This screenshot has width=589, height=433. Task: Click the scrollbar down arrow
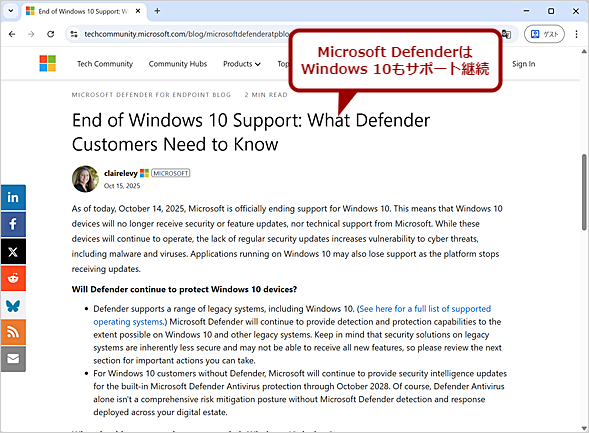(584, 428)
